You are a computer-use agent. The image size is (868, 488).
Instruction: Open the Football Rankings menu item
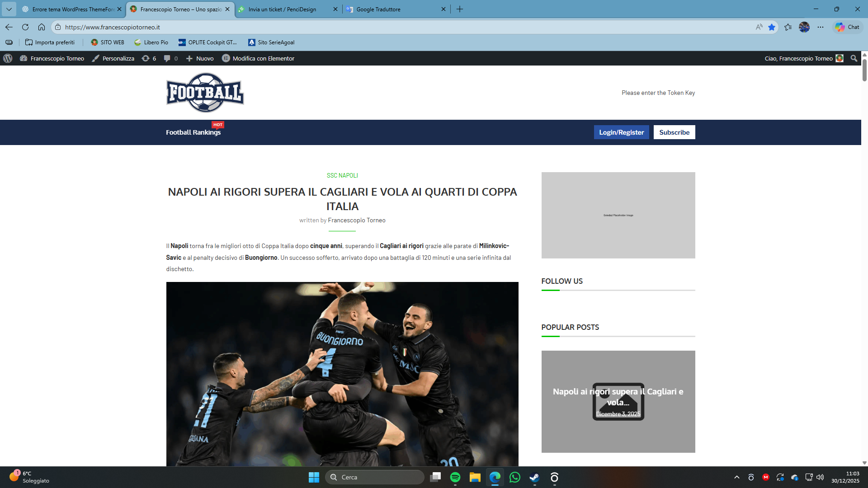point(193,132)
